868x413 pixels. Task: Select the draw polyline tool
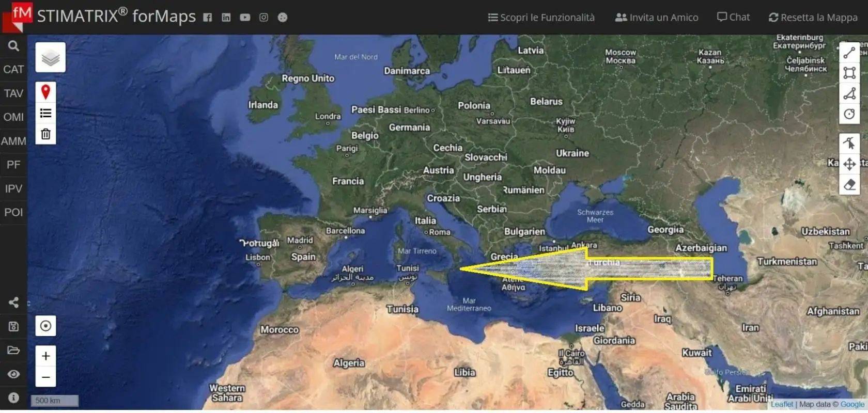(x=849, y=53)
